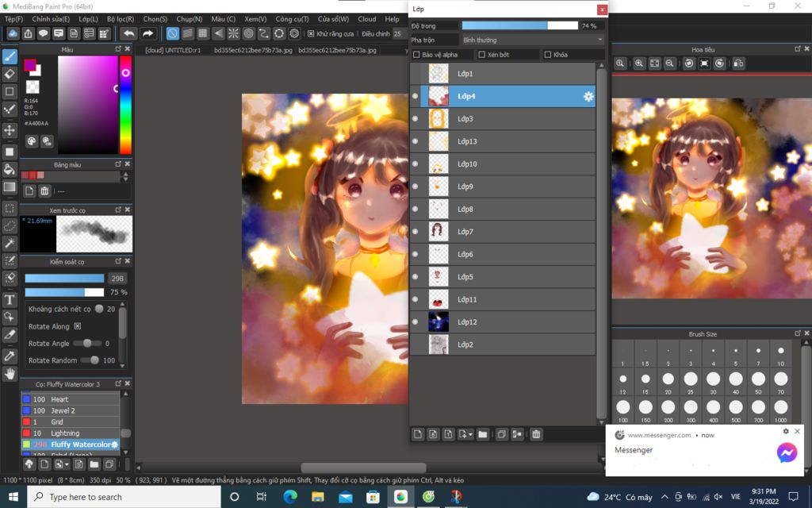
Task: Select the Hand tool
Action: point(10,374)
